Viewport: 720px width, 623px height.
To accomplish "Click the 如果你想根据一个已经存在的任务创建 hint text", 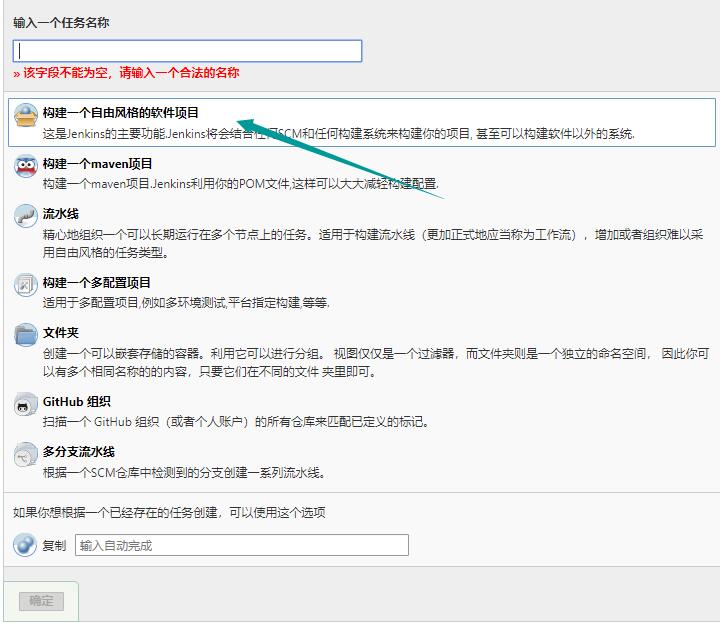I will click(x=169, y=512).
